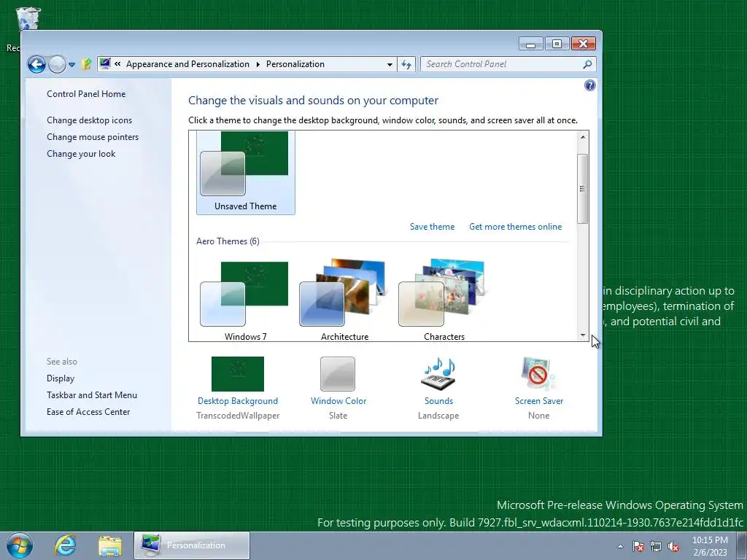Click the network status tray icon

(x=656, y=546)
